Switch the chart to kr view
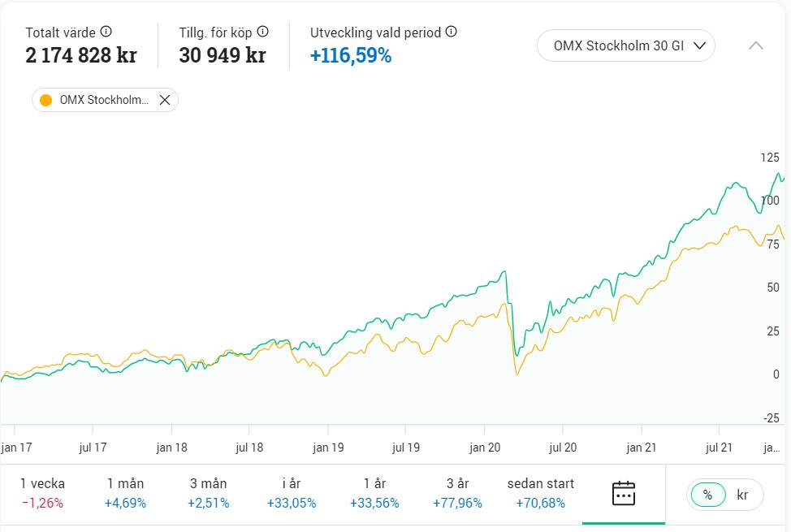The width and height of the screenshot is (791, 532). tap(742, 494)
